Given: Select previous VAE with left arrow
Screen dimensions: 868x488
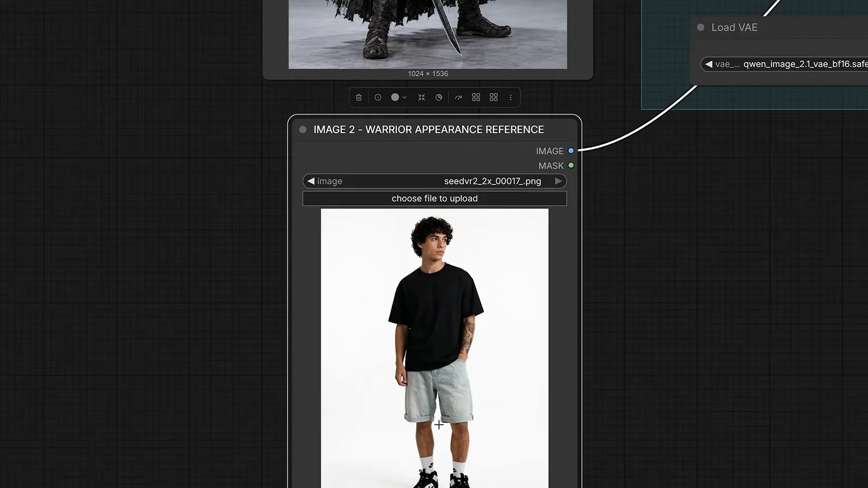Looking at the screenshot, I should pos(709,64).
